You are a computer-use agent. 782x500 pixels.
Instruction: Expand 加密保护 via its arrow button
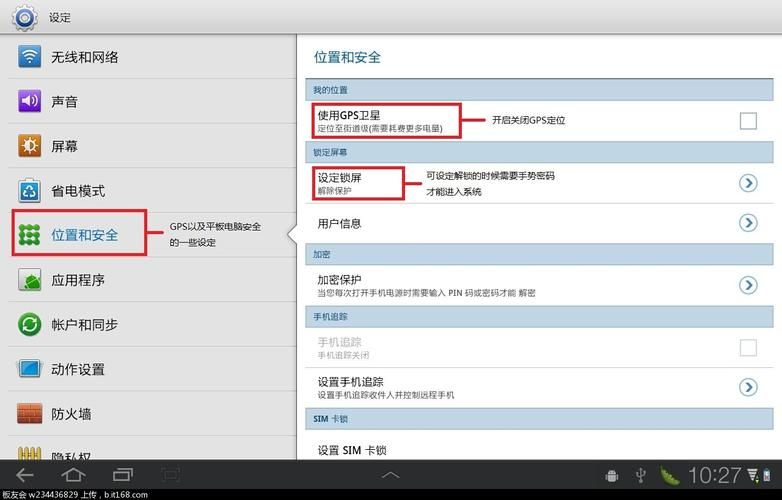(x=748, y=285)
